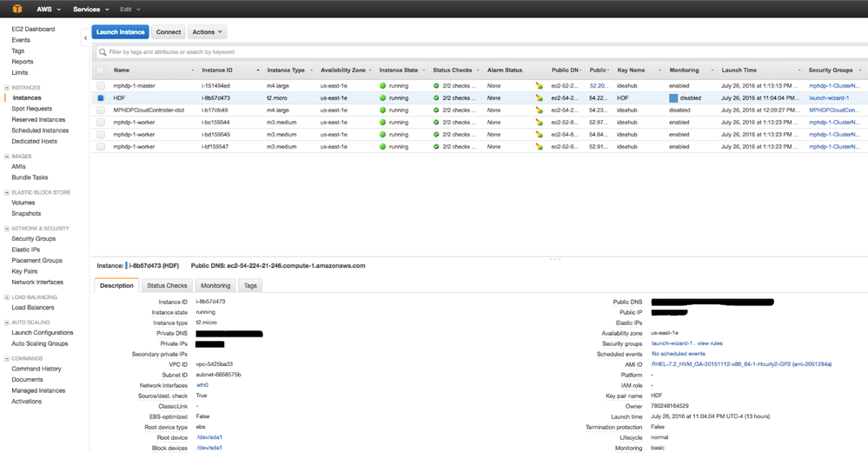Open the Actions dropdown button
Viewport: 868px width, 453px height.
point(207,32)
